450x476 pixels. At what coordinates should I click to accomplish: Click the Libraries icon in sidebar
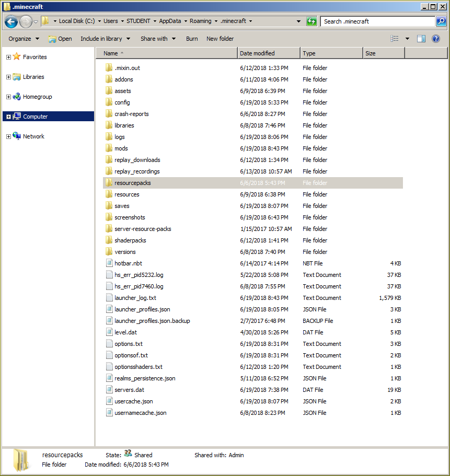click(17, 77)
